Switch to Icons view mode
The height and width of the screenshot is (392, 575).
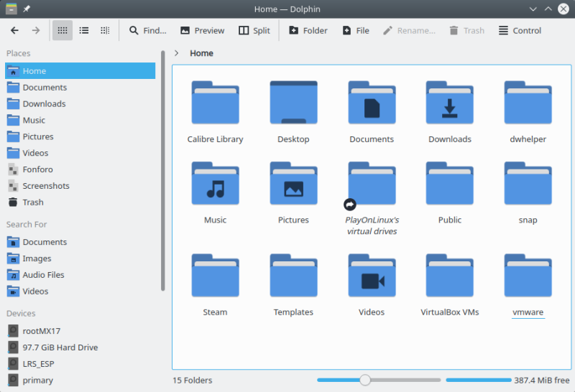tap(63, 31)
